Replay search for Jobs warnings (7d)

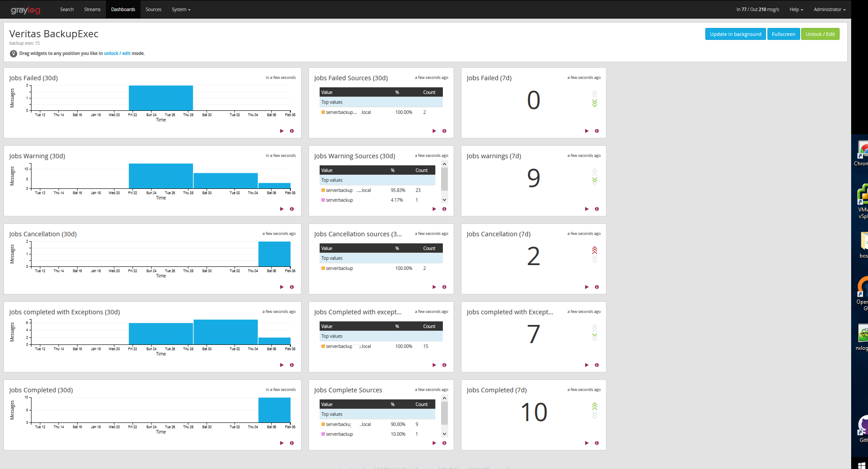(x=587, y=209)
